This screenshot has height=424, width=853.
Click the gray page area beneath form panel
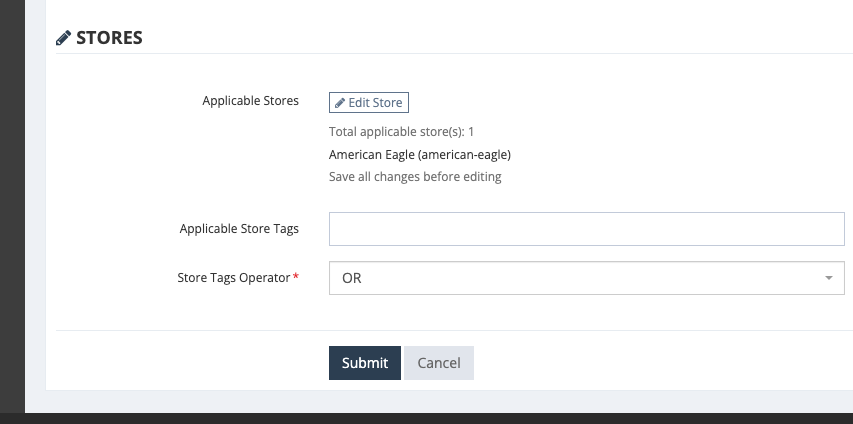pos(435,402)
